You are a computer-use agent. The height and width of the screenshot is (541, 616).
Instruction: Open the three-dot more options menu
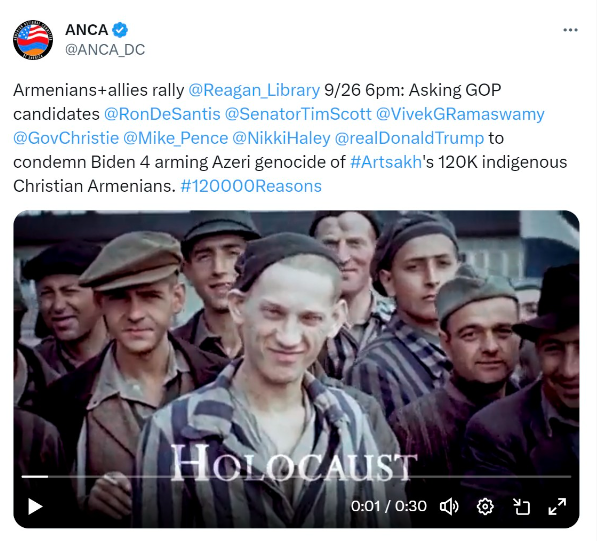click(x=570, y=30)
